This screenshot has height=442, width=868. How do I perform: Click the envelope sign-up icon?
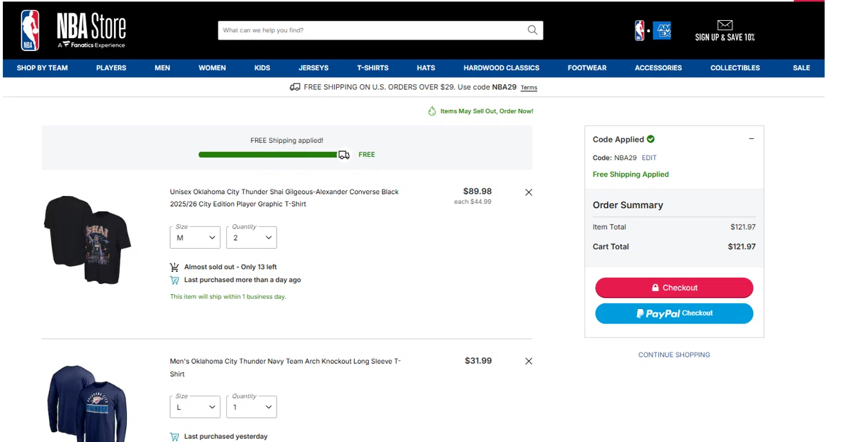[x=725, y=25]
